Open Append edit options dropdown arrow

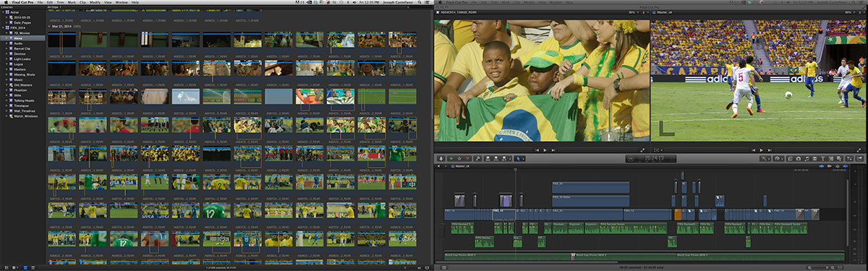[x=510, y=158]
